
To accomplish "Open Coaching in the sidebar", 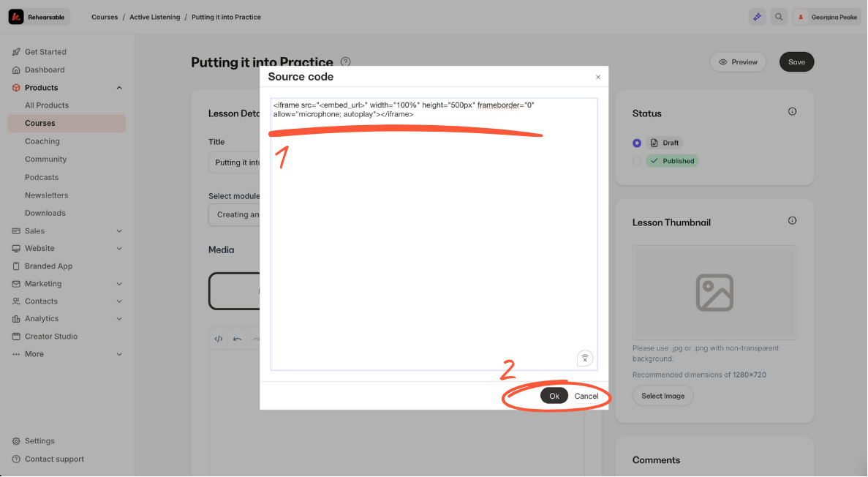I will [42, 141].
